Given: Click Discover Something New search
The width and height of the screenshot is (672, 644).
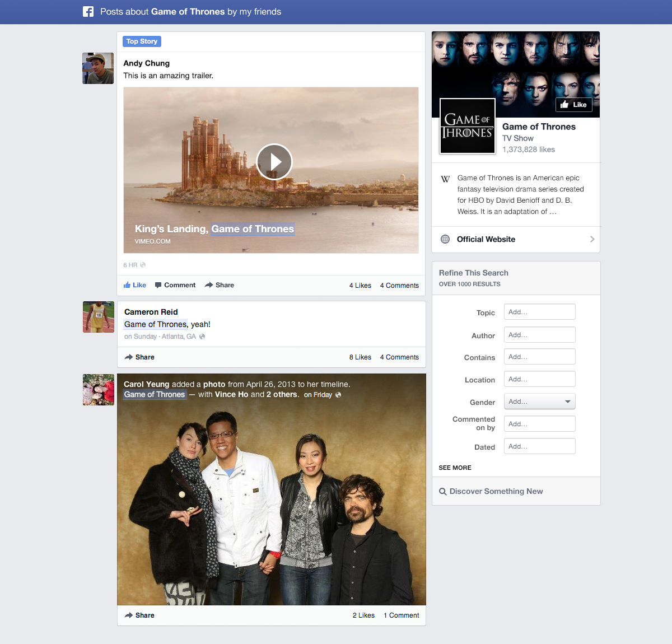Looking at the screenshot, I should tap(496, 491).
